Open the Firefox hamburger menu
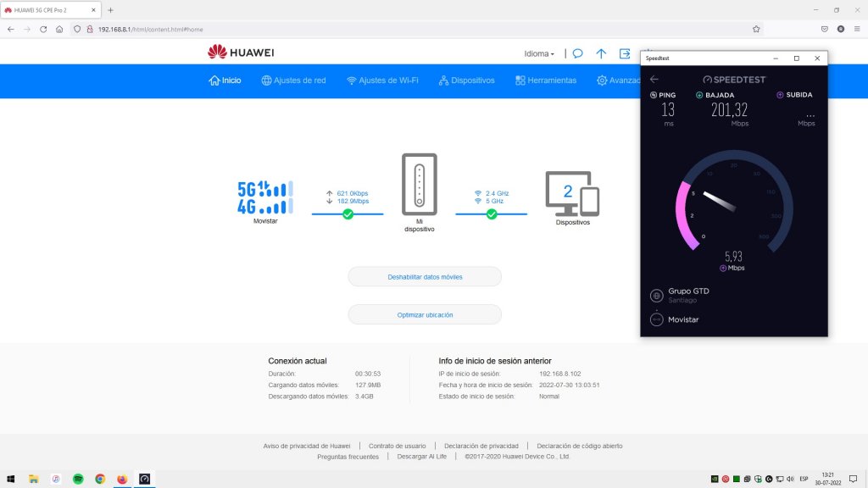868x488 pixels. pos(857,30)
